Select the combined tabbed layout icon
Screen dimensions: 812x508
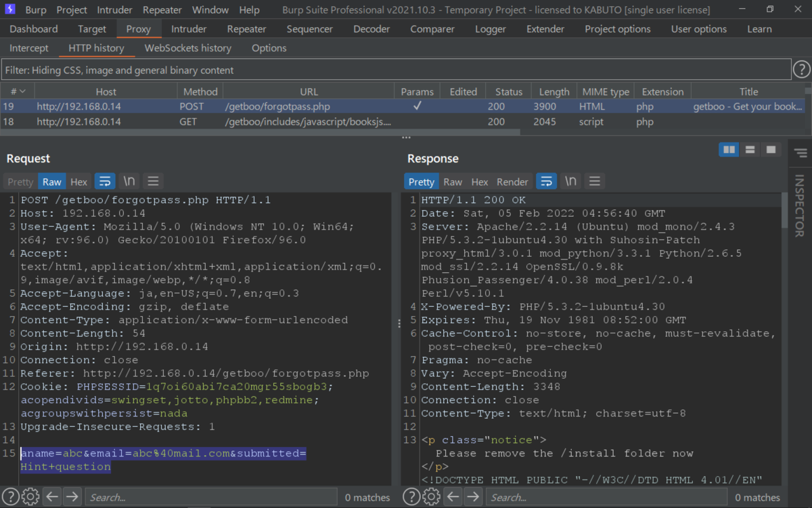click(770, 150)
